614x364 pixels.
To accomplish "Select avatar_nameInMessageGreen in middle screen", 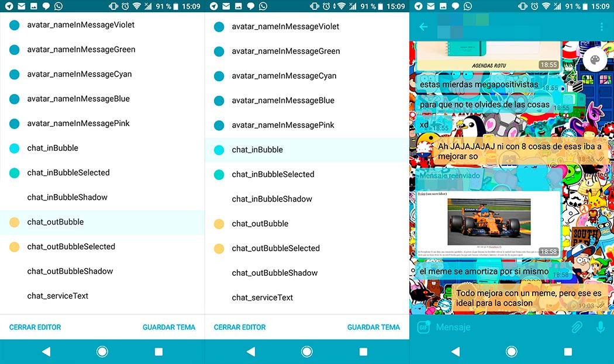I will point(307,51).
